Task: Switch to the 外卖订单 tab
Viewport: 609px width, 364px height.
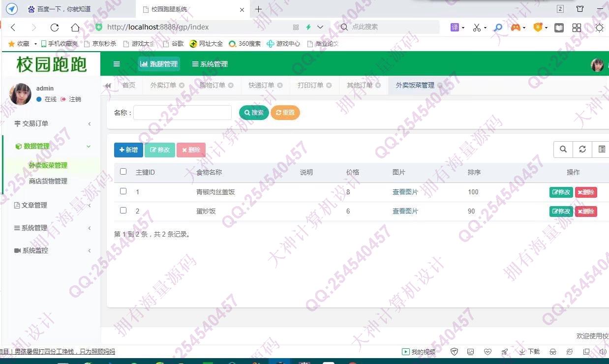Action: [163, 85]
